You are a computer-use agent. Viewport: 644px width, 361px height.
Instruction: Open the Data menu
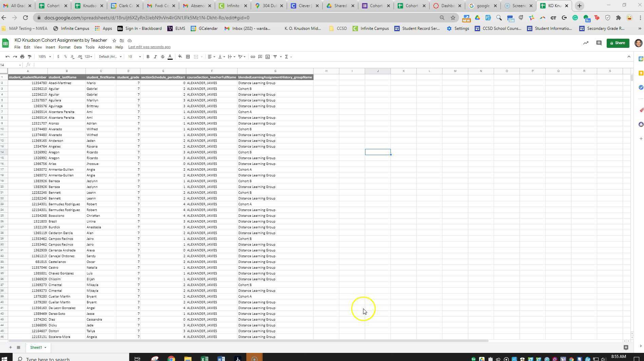(x=78, y=47)
